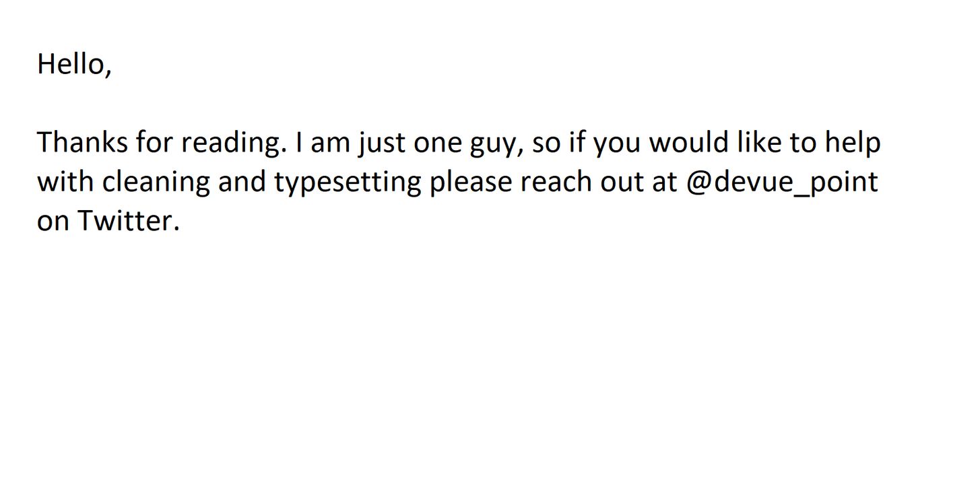Click the word Twitter
This screenshot has width=980, height=491.
125,221
